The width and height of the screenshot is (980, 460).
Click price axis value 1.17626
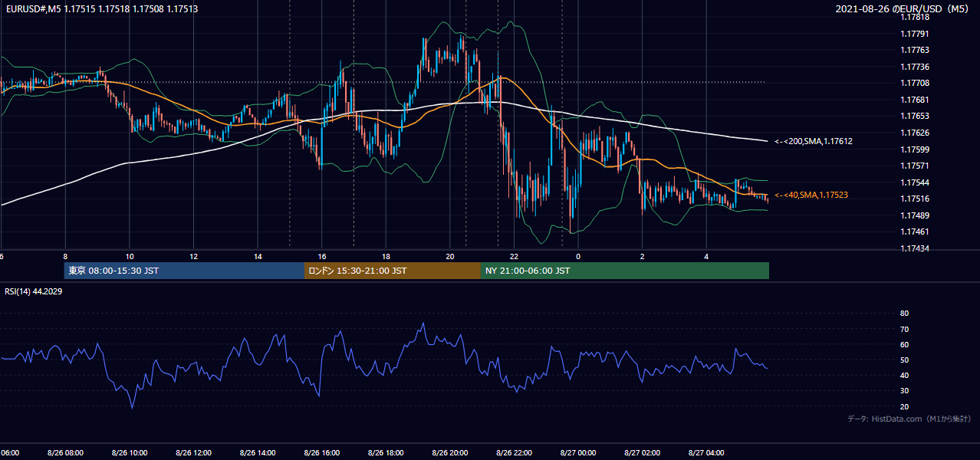click(x=914, y=133)
